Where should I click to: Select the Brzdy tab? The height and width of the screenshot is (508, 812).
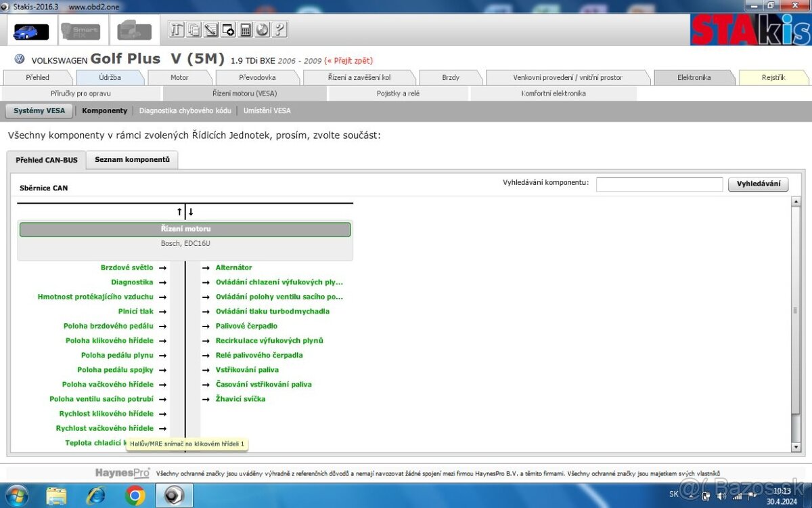(451, 77)
